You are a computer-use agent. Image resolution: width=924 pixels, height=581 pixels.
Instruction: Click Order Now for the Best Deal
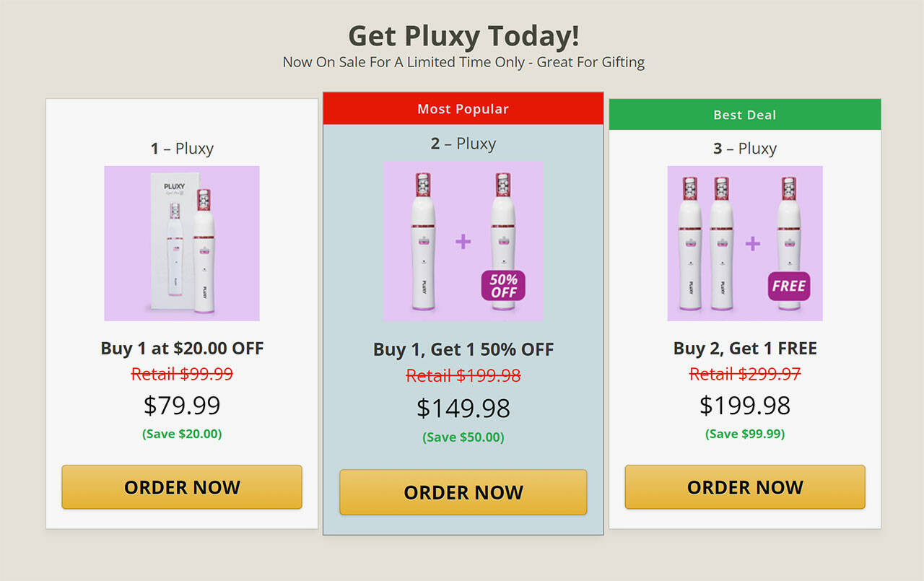click(745, 487)
